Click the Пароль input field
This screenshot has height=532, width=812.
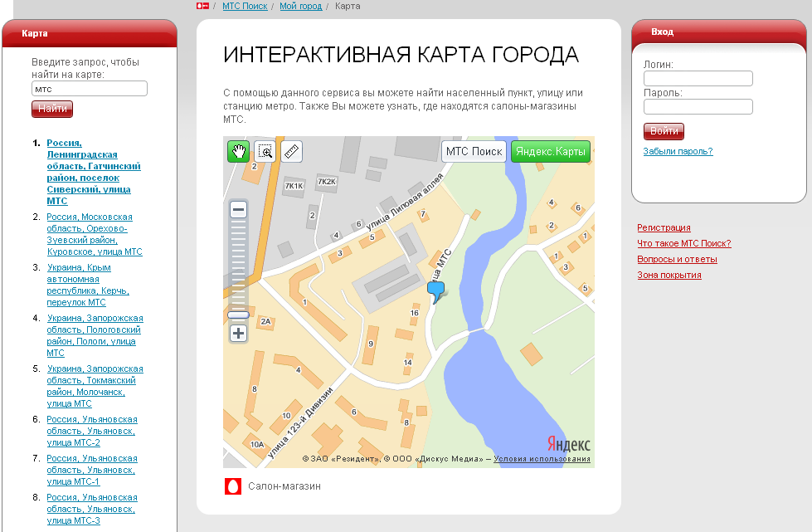[698, 107]
